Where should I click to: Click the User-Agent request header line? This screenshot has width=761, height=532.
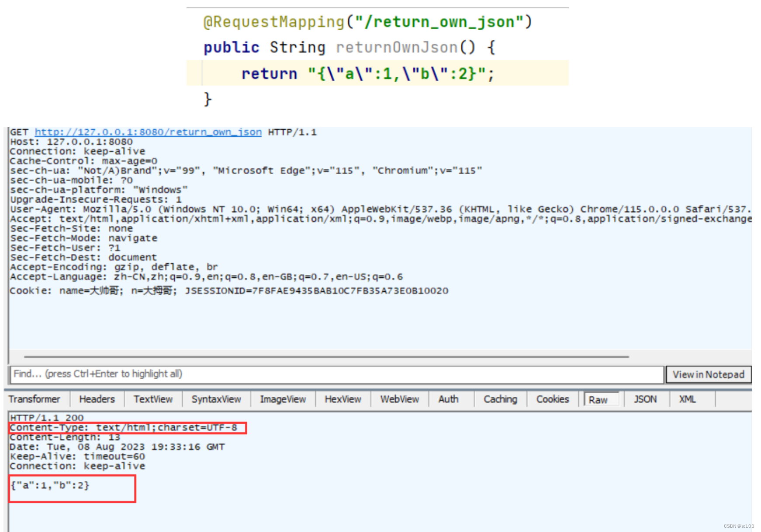tap(380, 209)
